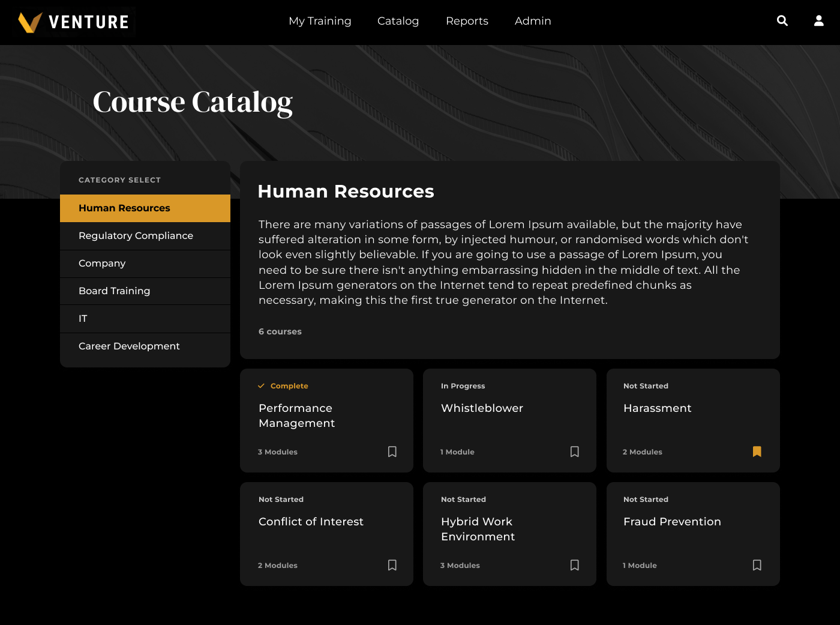Open the search icon in the navigation bar
840x625 pixels.
coord(782,20)
